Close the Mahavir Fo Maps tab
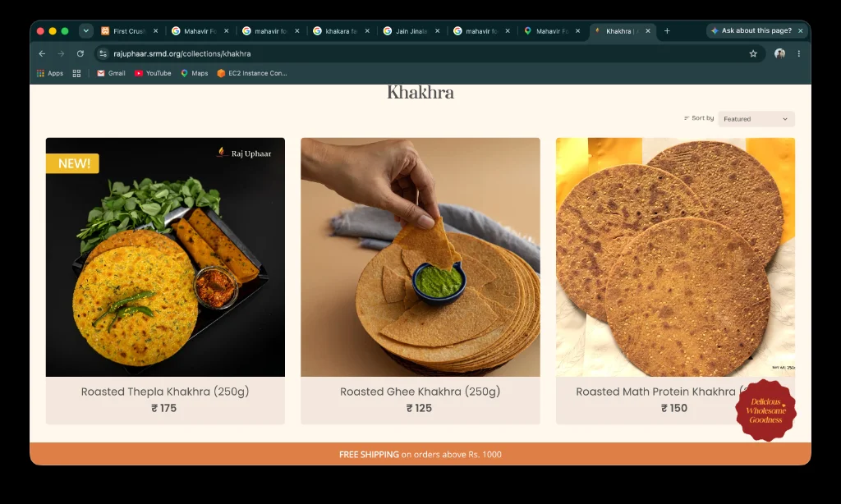The width and height of the screenshot is (841, 504). pos(577,31)
